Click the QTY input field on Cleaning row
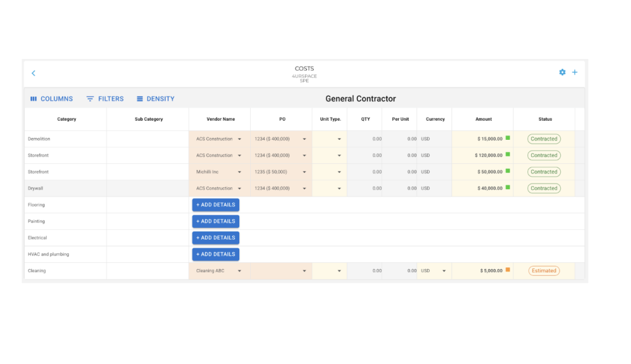The width and height of the screenshot is (631, 364). pyautogui.click(x=367, y=270)
